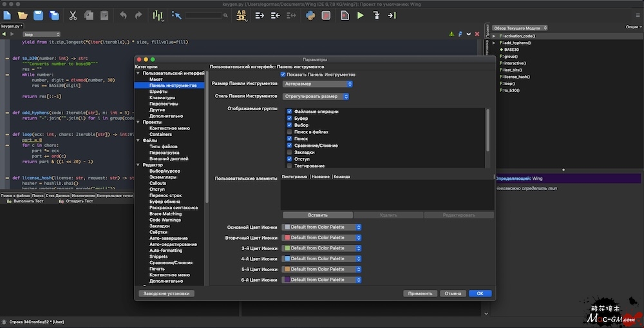Click the Undo arrow icon
Image resolution: width=644 pixels, height=328 pixels.
coord(122,15)
